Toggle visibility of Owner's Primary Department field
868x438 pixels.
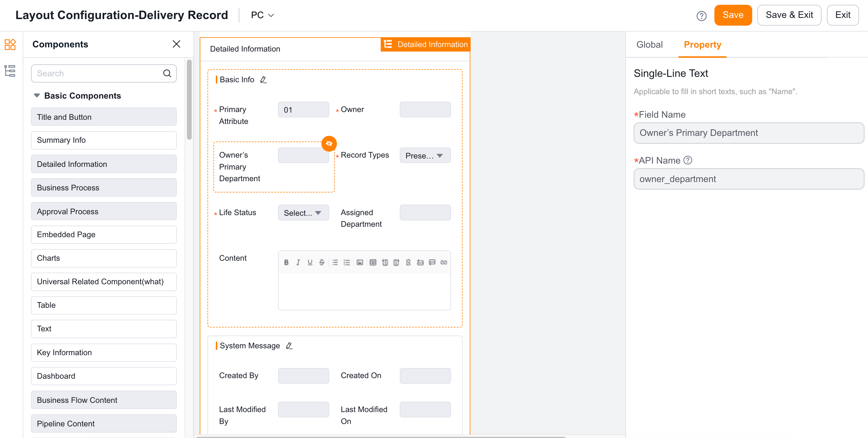click(x=329, y=143)
